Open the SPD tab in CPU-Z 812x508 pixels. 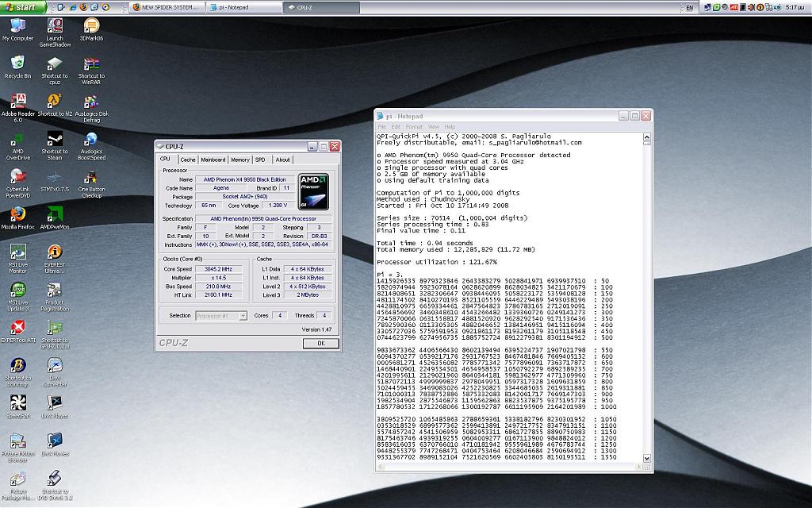[260, 160]
